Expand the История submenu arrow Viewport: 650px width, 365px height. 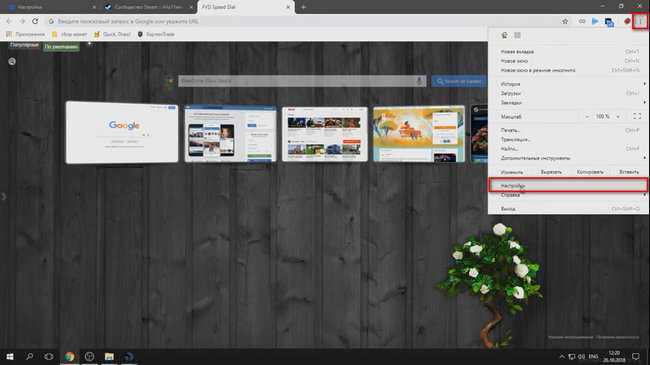tap(644, 84)
